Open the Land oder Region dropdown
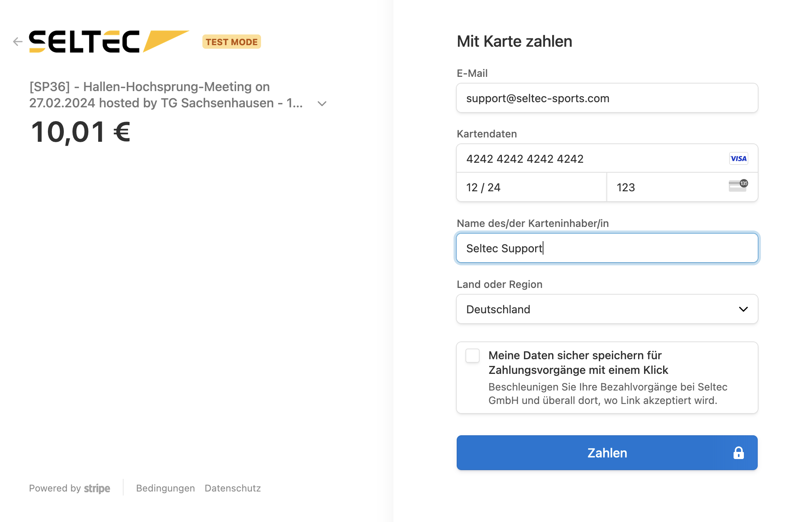 (x=607, y=309)
